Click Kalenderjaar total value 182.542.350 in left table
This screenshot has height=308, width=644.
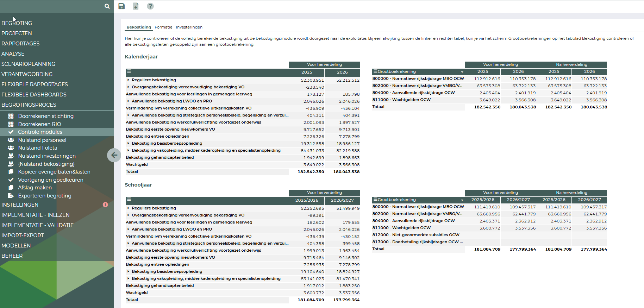311,172
